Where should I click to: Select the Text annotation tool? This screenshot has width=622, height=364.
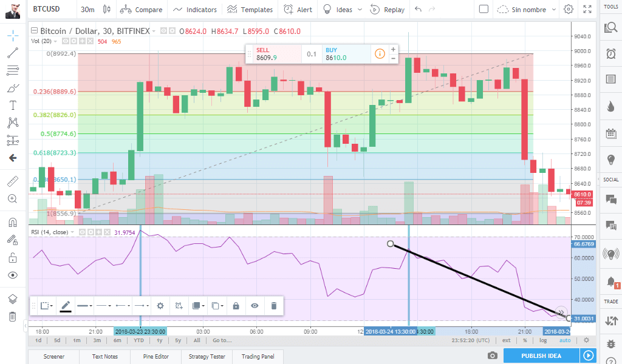click(x=12, y=105)
